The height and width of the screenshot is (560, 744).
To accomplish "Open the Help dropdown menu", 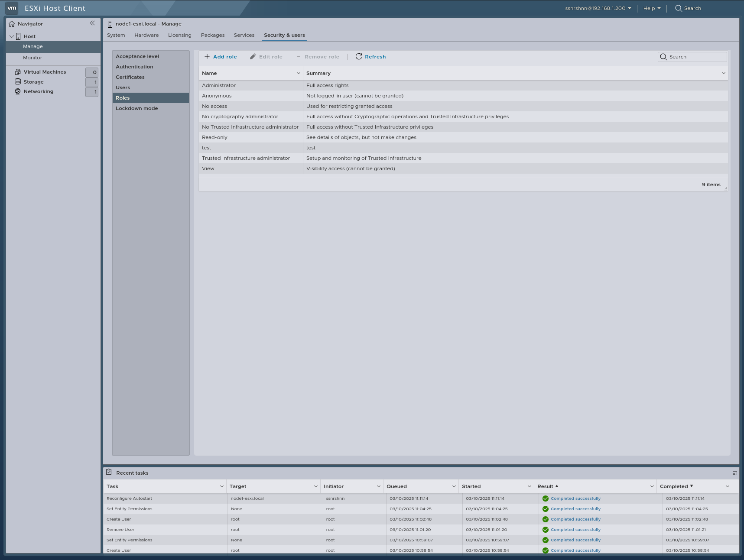I will [x=651, y=8].
